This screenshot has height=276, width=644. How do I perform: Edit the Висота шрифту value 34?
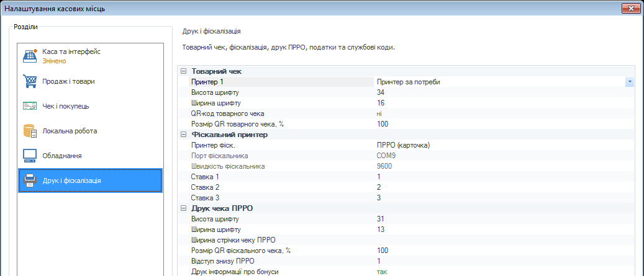[504, 92]
